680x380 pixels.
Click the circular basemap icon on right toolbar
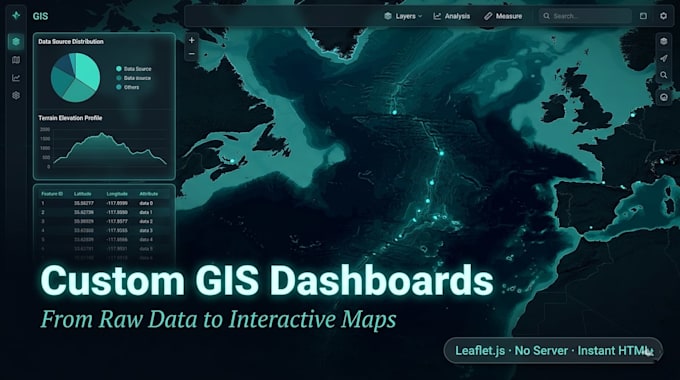664,97
